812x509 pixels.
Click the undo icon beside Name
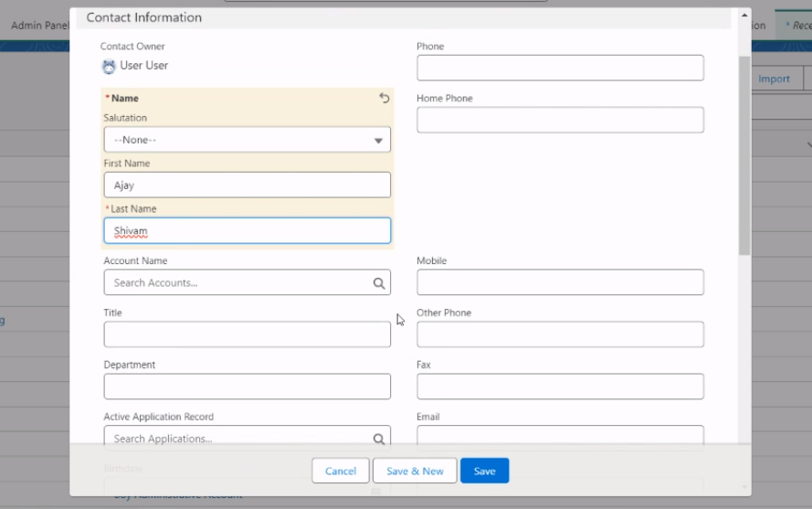(384, 98)
